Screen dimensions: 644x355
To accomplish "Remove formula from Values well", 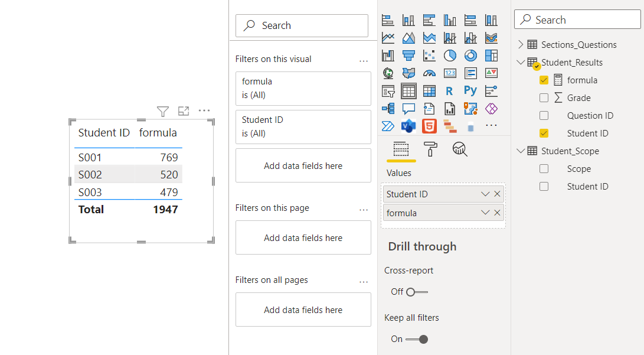I will click(x=497, y=213).
